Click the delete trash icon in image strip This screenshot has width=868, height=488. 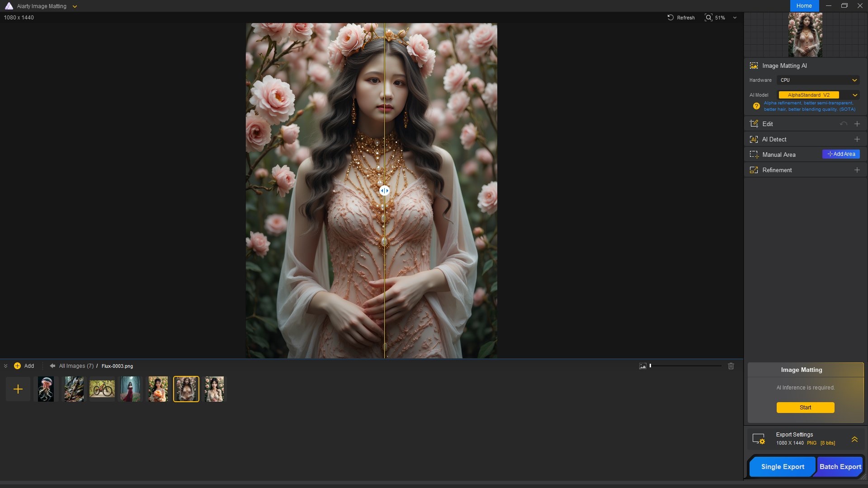pos(731,366)
